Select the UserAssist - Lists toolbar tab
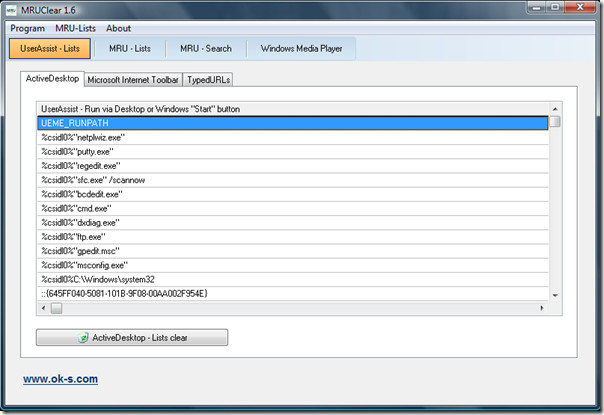The image size is (604, 415). pyautogui.click(x=50, y=49)
